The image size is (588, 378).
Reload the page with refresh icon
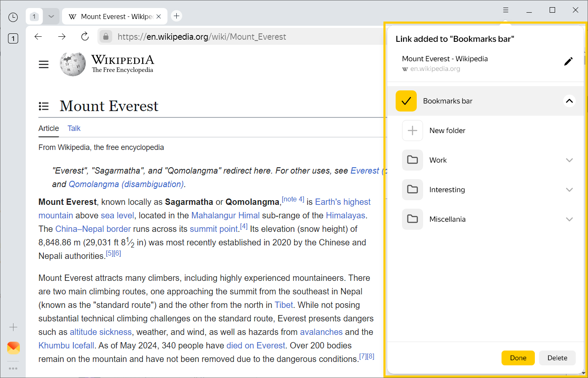tap(85, 37)
